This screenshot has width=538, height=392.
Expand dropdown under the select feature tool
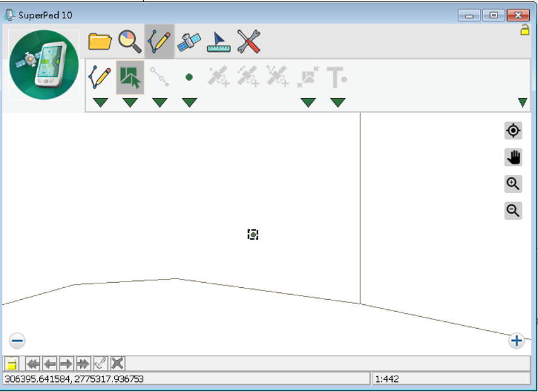point(130,102)
